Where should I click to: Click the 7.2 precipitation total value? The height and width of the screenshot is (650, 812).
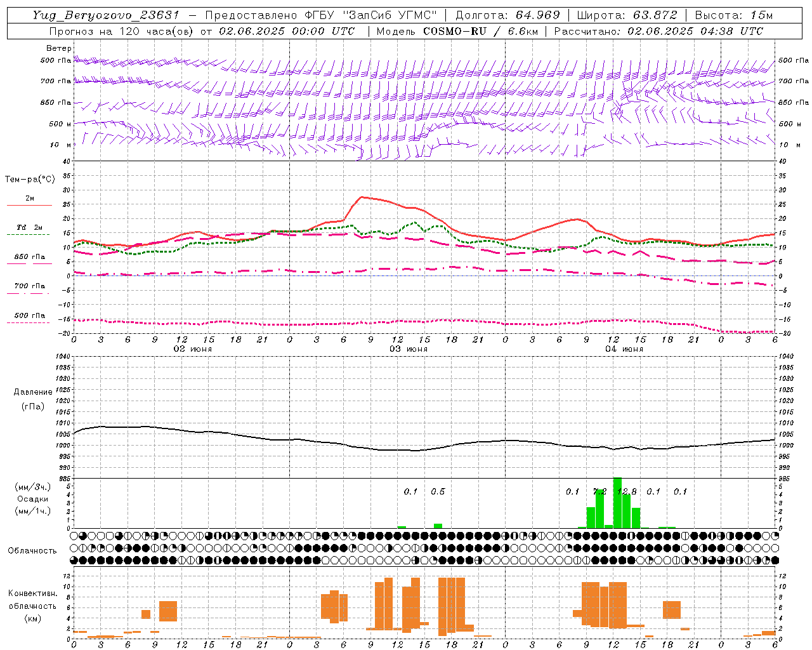tap(599, 491)
